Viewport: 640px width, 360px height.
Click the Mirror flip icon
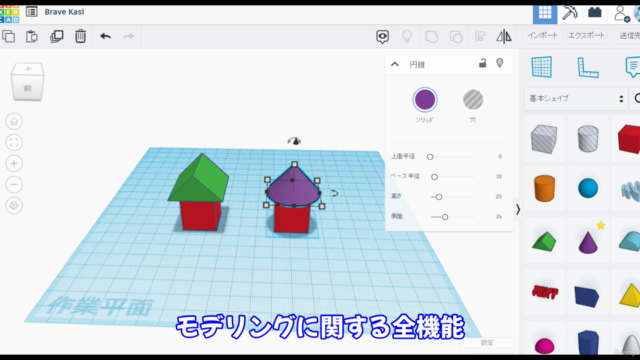(x=504, y=36)
